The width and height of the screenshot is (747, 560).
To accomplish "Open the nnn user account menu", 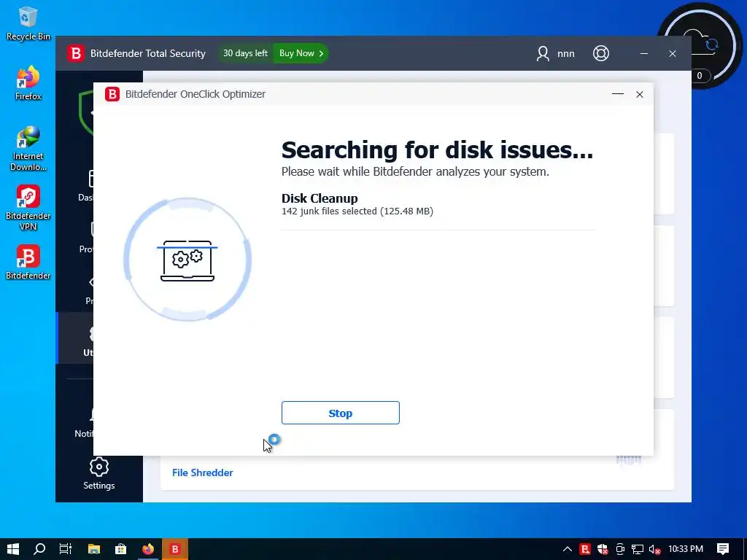I will point(555,53).
